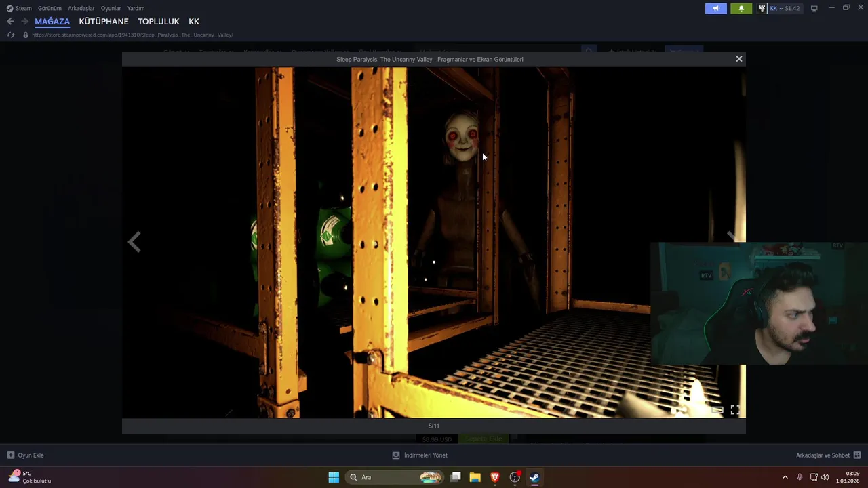Screen dimensions: 868x488
Task: Click the store page URL
Action: pyautogui.click(x=132, y=35)
